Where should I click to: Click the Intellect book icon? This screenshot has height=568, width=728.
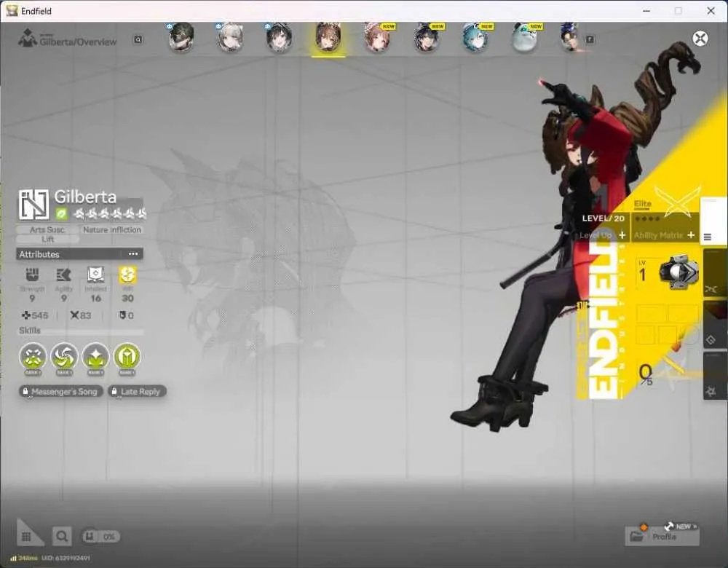coord(95,275)
